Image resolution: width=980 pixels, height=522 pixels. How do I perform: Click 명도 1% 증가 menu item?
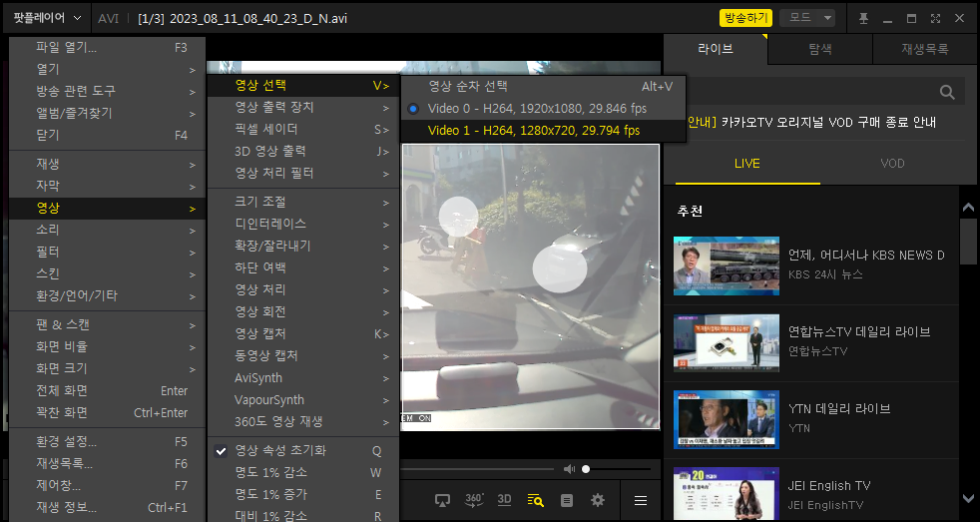[303, 494]
